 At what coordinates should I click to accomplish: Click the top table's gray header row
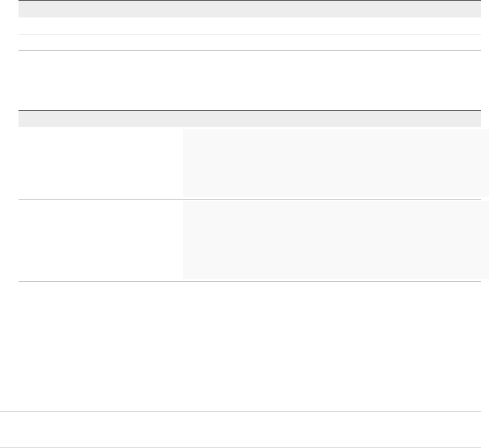[x=250, y=9]
